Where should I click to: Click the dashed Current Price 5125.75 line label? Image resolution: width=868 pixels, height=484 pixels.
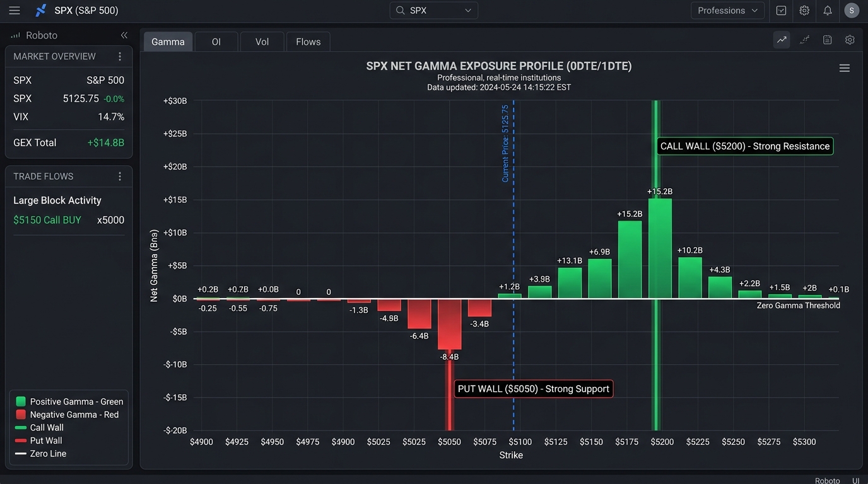[x=505, y=144]
